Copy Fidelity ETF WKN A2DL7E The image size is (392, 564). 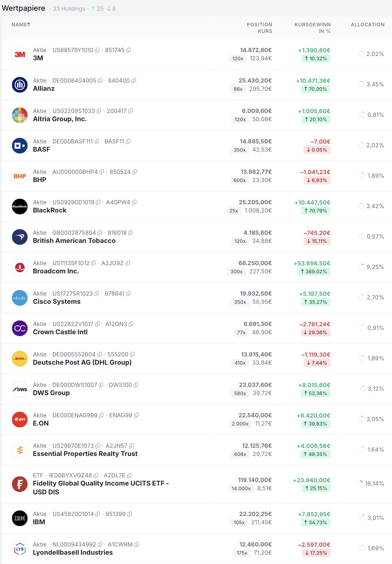click(129, 475)
